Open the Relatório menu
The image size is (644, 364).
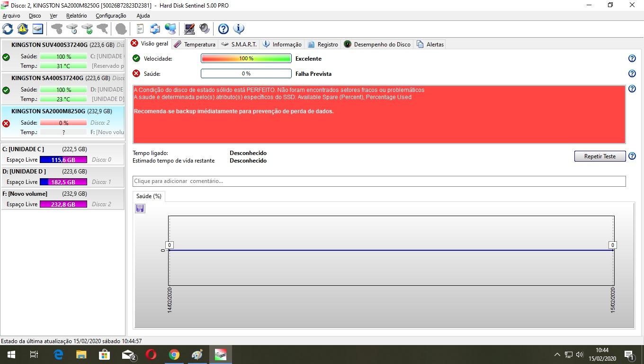click(76, 16)
